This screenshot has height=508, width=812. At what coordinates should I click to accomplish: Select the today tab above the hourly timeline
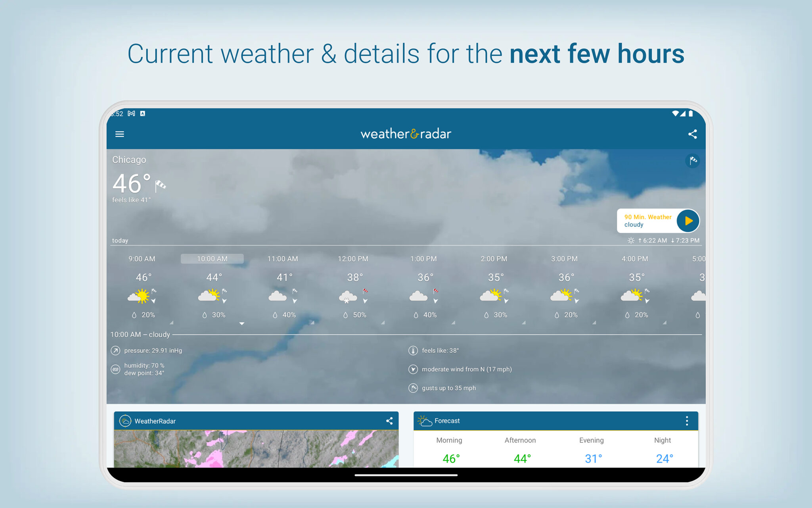(120, 240)
